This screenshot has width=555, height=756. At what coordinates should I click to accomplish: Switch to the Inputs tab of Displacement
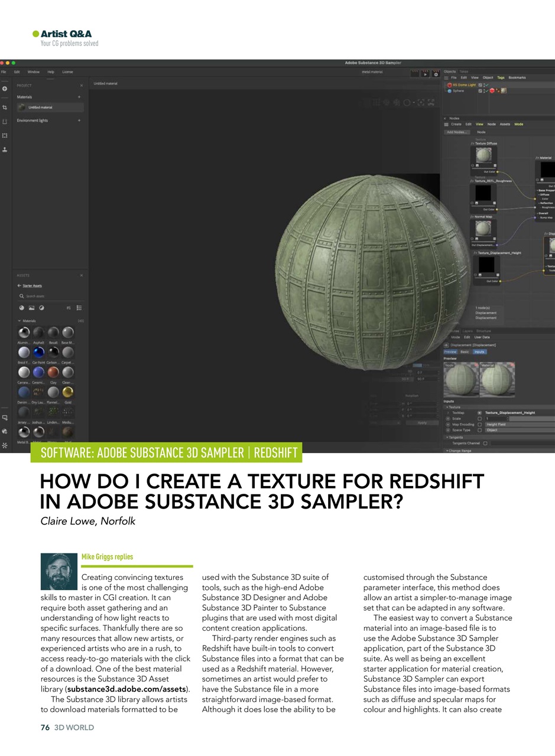[x=480, y=351]
